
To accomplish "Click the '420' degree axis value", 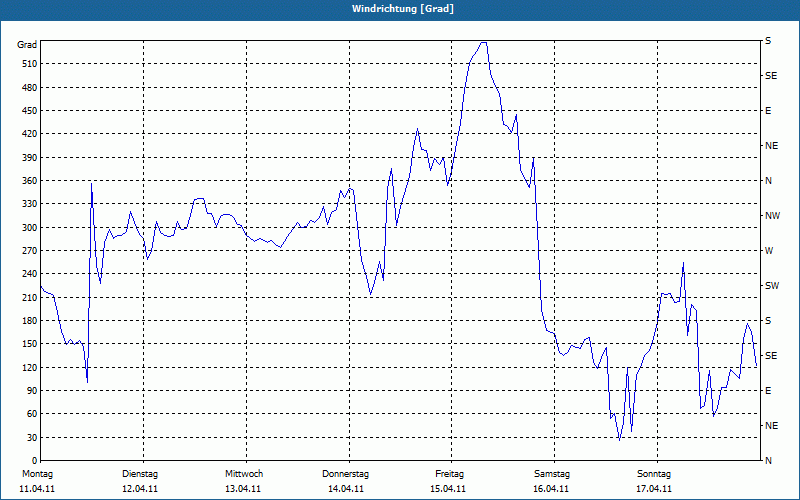I will [x=30, y=134].
